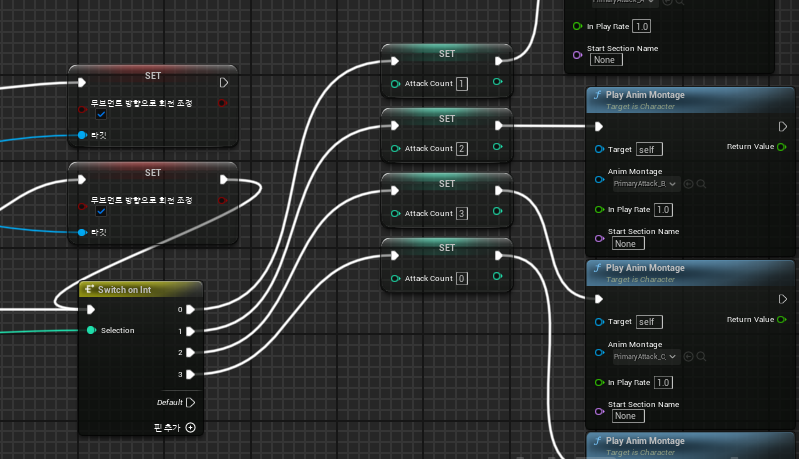The height and width of the screenshot is (459, 799).
Task: Select the SET node header above Attack Count 0
Action: [447, 248]
